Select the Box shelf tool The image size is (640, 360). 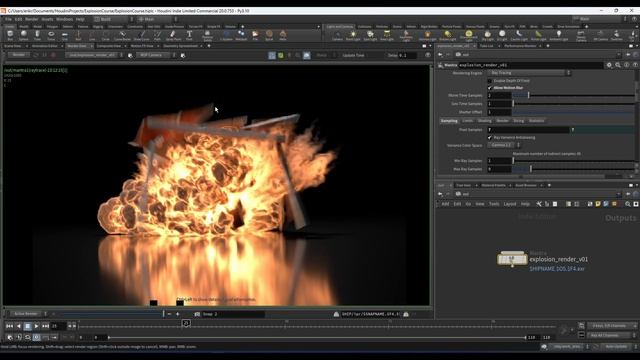click(10, 36)
